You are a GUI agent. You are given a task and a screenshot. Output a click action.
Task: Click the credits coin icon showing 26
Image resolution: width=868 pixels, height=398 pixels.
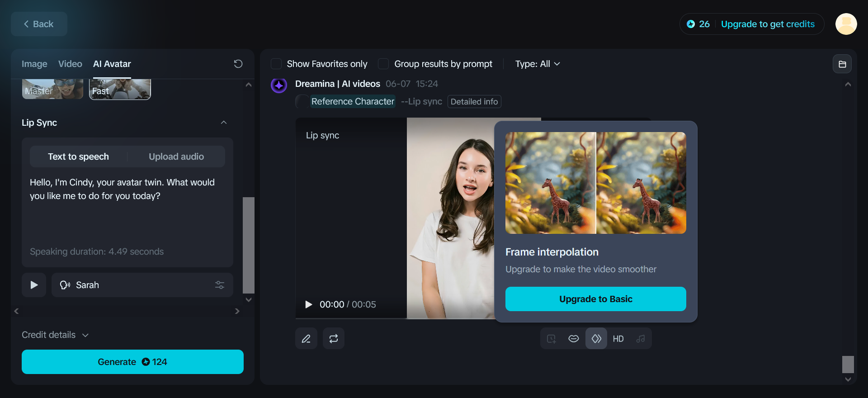point(691,24)
